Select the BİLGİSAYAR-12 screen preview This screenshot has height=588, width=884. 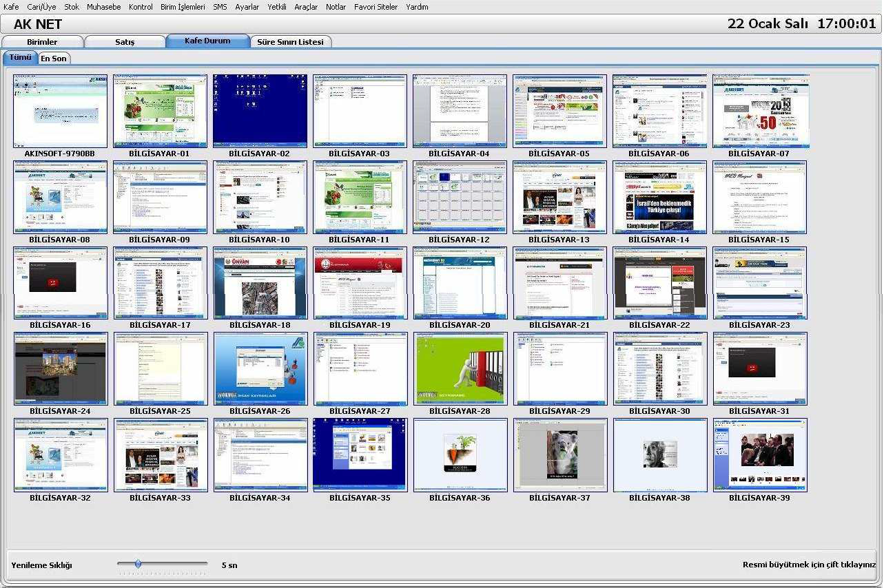coord(460,197)
